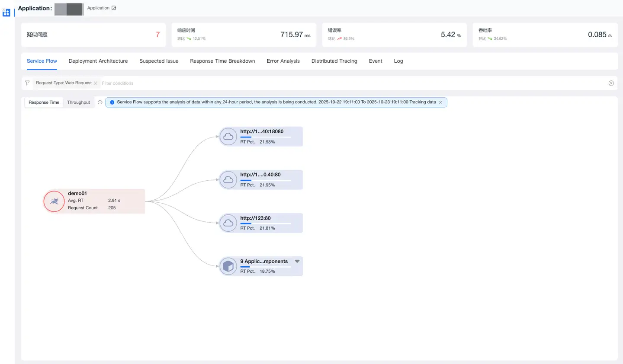Open the Application external link icon
The image size is (623, 364).
pos(114,8)
